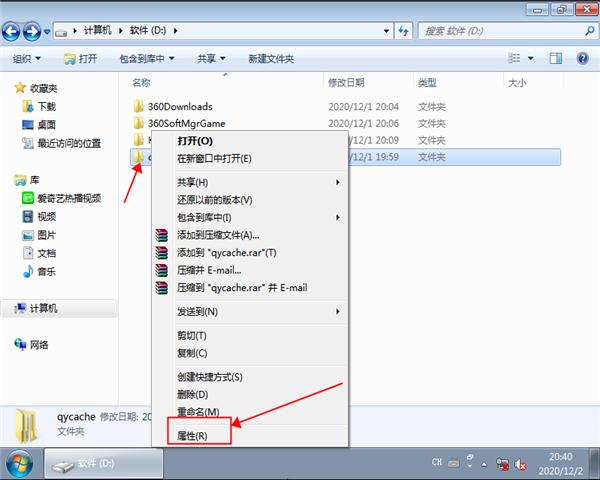Select 桌面 in the favorites sidebar
The width and height of the screenshot is (600, 480).
point(46,124)
